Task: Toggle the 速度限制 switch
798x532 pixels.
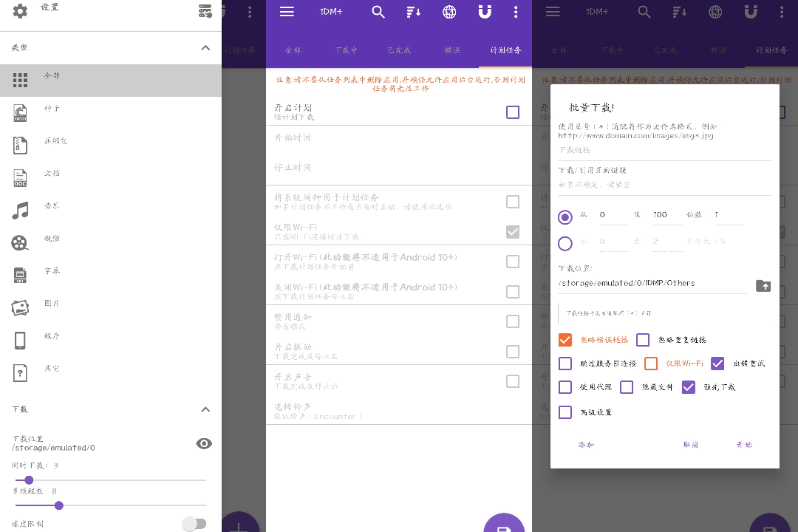Action: 194,524
